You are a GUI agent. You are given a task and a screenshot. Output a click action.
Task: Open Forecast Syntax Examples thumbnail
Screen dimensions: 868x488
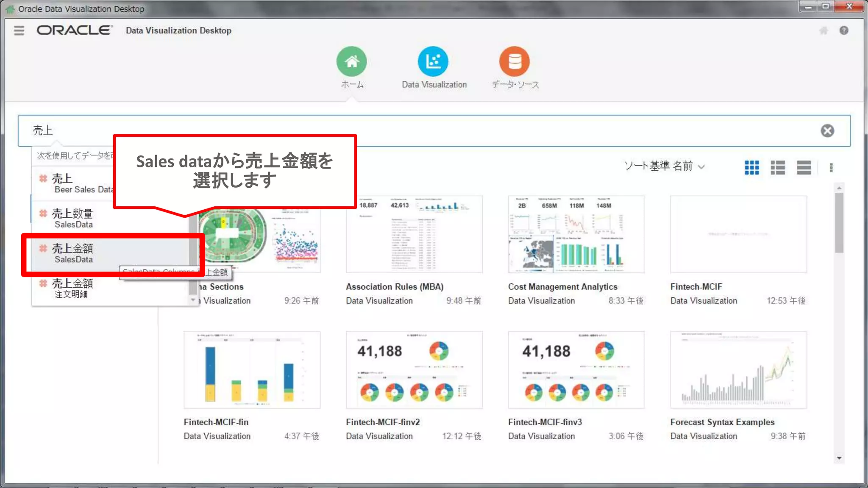pyautogui.click(x=738, y=370)
